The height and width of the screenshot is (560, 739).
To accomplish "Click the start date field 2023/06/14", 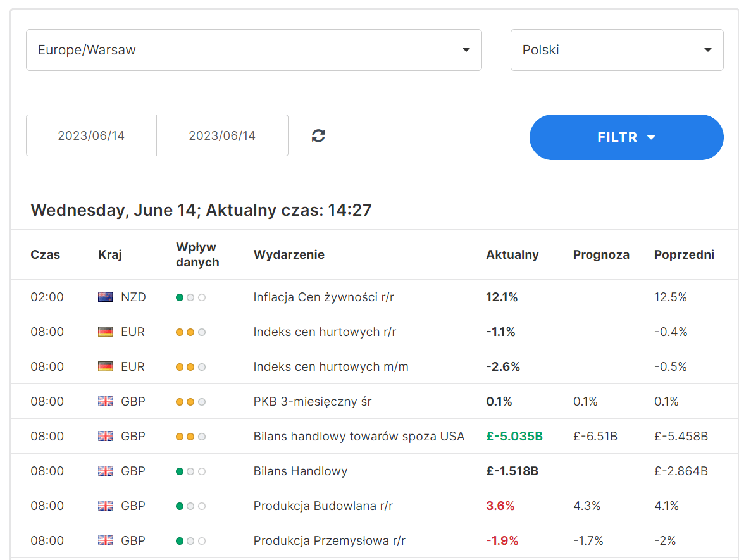I will click(x=91, y=136).
